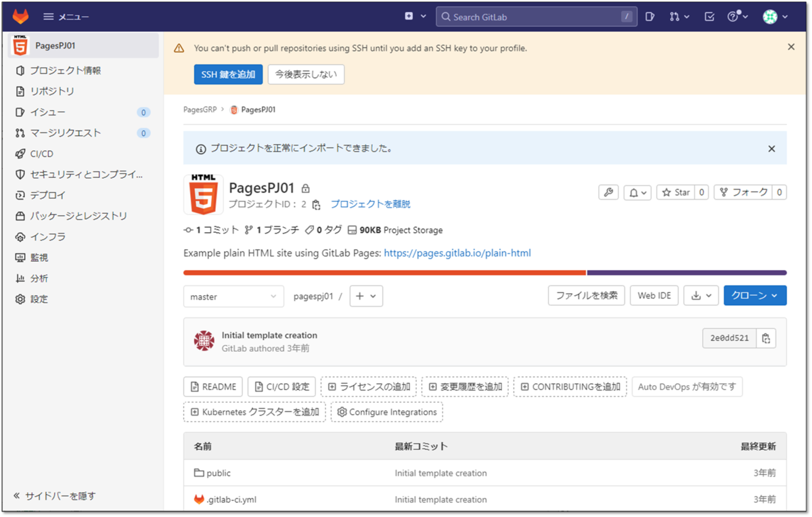Open the master branch dropdown
The width and height of the screenshot is (812, 517).
click(x=234, y=296)
